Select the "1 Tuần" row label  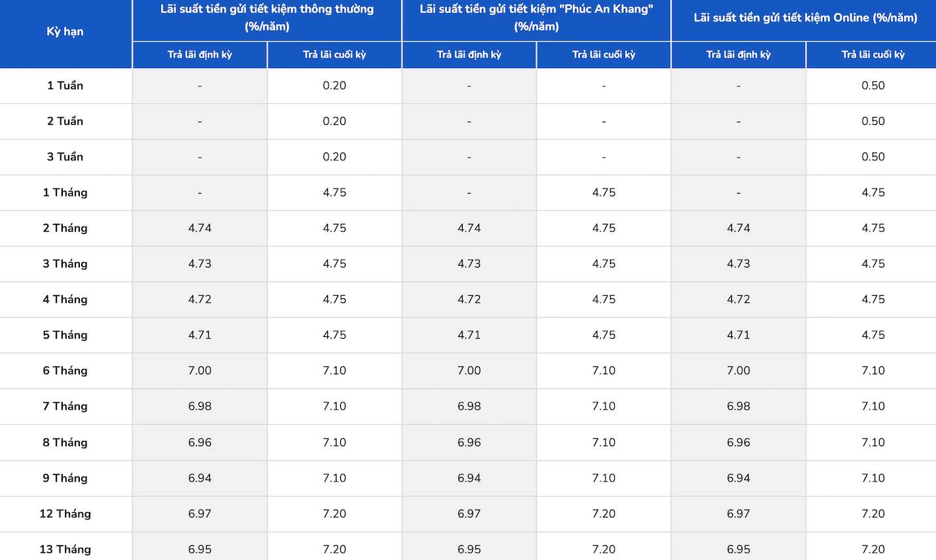click(65, 86)
